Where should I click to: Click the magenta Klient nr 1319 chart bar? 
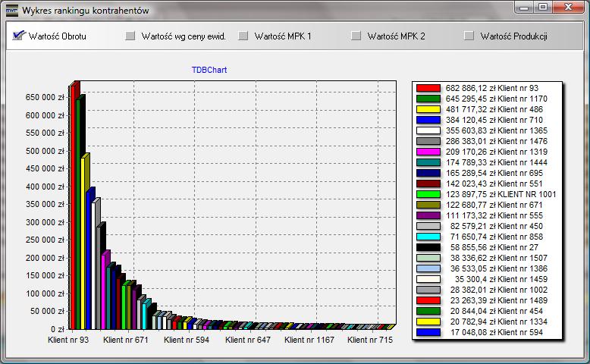103,292
